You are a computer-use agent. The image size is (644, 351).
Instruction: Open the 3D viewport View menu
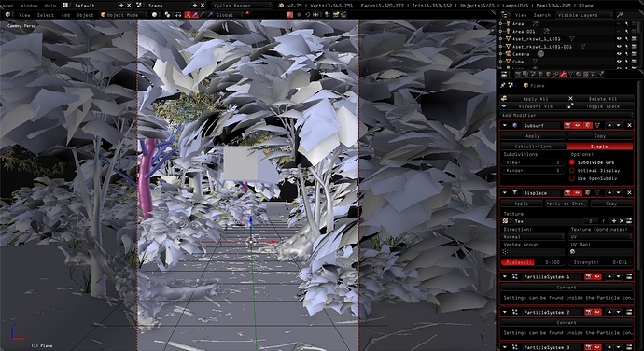point(24,15)
